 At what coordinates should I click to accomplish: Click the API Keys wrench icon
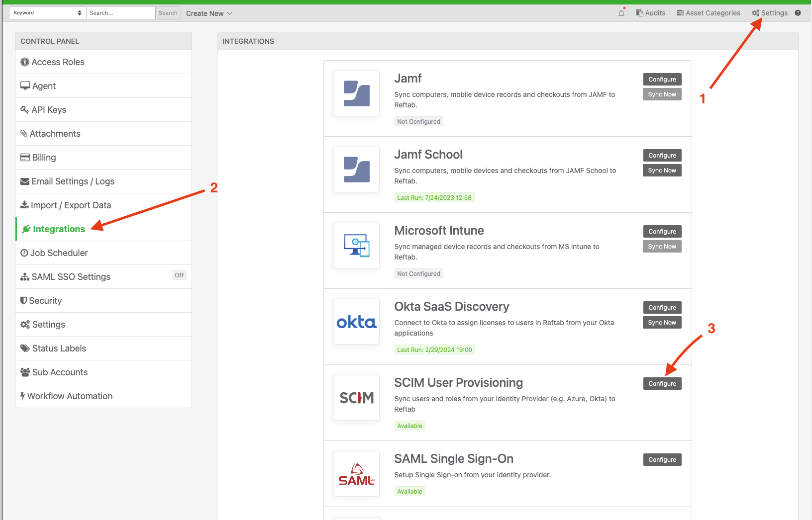(25, 109)
